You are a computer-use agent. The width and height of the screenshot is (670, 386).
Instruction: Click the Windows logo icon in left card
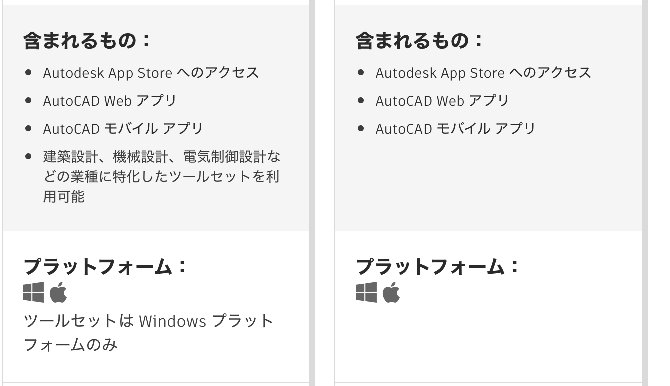click(33, 292)
